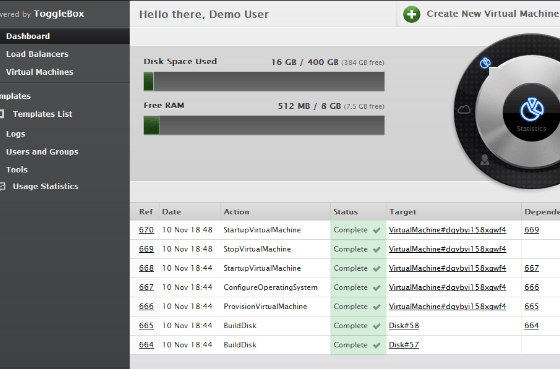The width and height of the screenshot is (560, 369).
Task: Click the Target column header
Action: click(402, 212)
